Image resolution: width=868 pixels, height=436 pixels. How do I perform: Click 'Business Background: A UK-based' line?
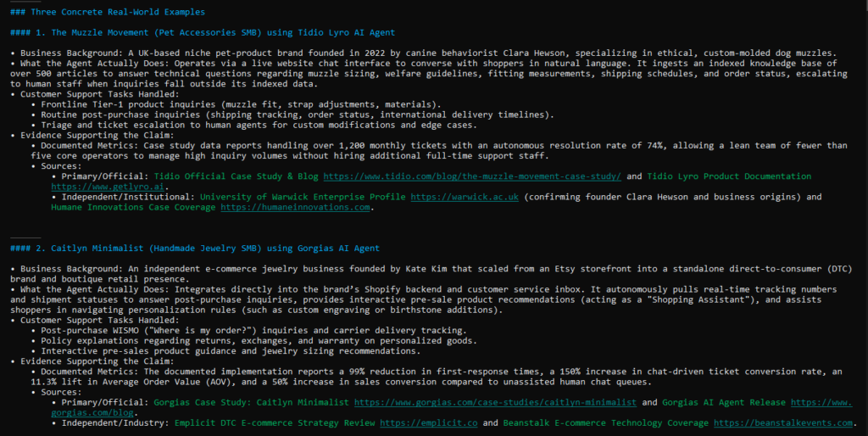pyautogui.click(x=424, y=53)
